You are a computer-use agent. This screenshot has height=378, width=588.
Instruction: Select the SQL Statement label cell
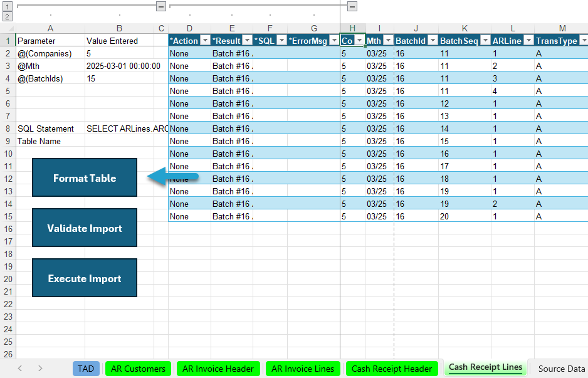pyautogui.click(x=50, y=129)
